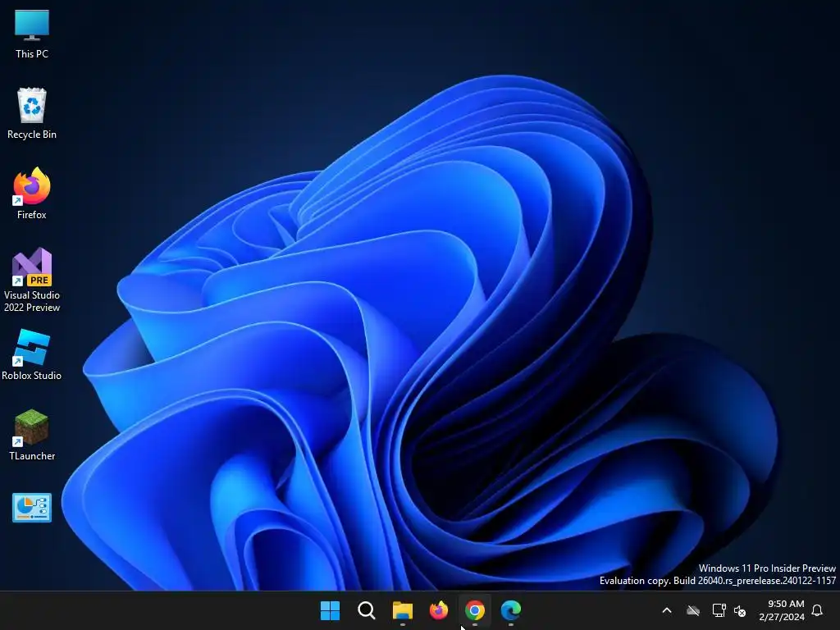Open the muted volume tray icon
Viewport: 840px width, 630px height.
(740, 610)
